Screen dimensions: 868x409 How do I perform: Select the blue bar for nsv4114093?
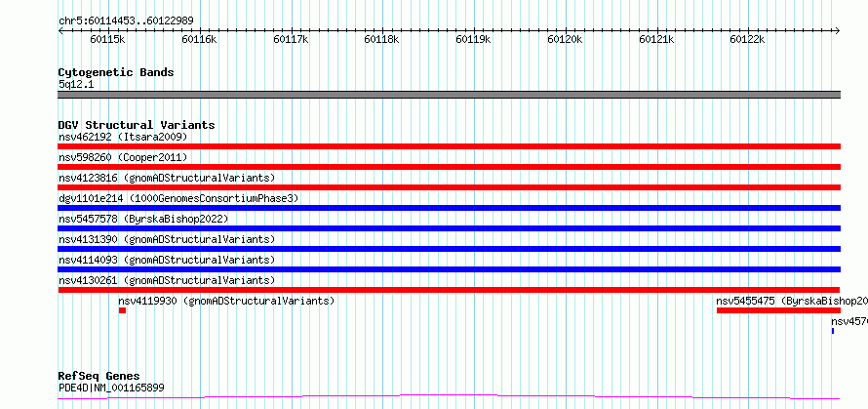[449, 269]
